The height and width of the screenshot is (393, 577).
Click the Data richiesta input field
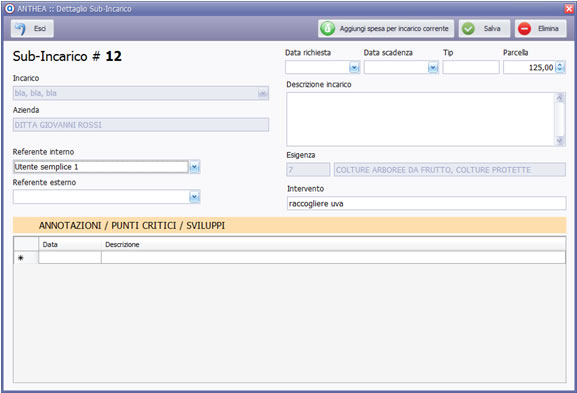coord(317,68)
